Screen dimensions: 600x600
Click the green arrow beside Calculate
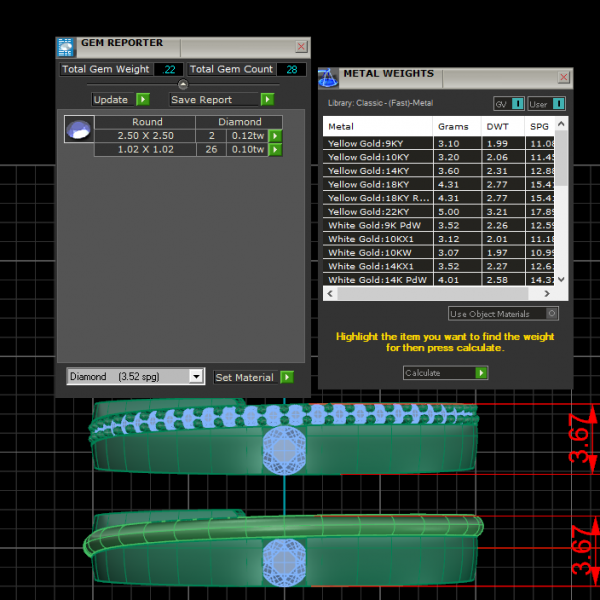coord(481,373)
